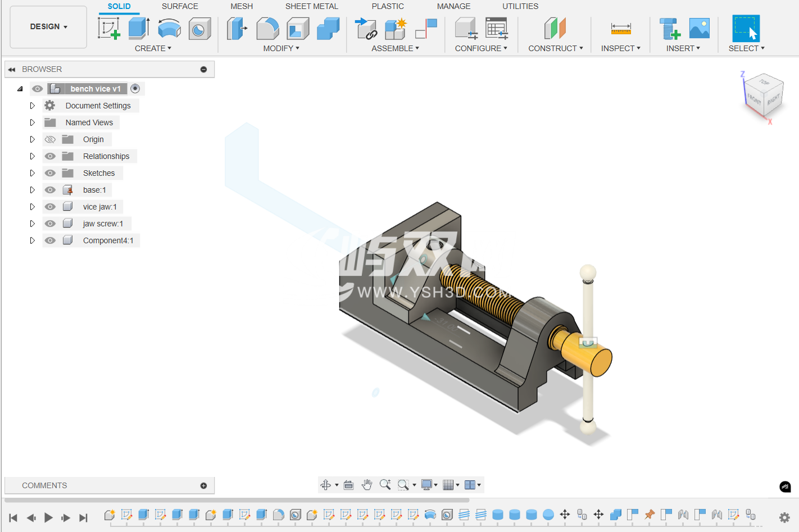Open timeline settings gear
This screenshot has width=799, height=532.
click(784, 517)
